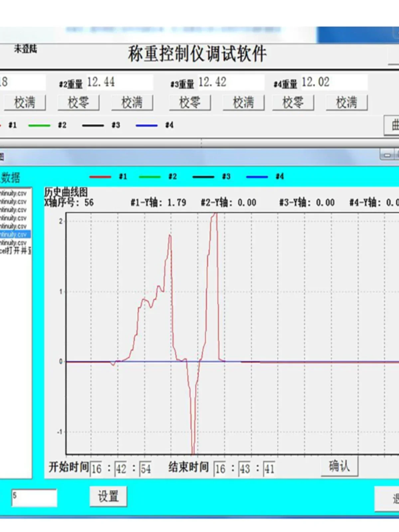The height and width of the screenshot is (532, 399).
Task: Click the end time second field showing 41
Action: (270, 469)
